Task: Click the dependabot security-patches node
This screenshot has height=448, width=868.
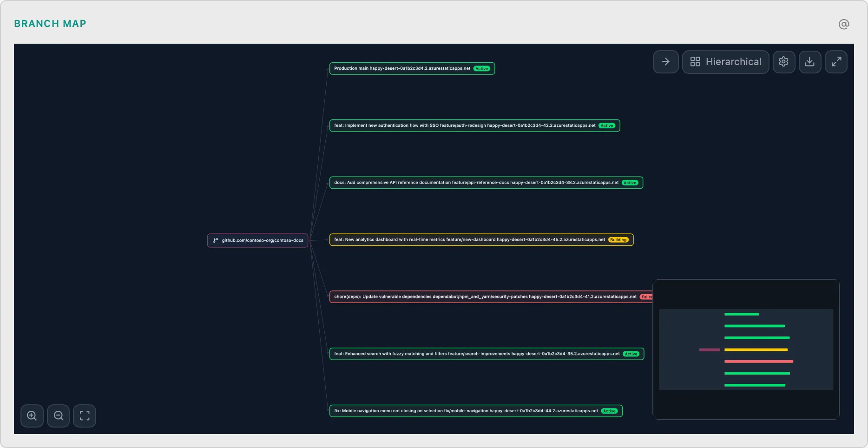Action: pyautogui.click(x=485, y=296)
